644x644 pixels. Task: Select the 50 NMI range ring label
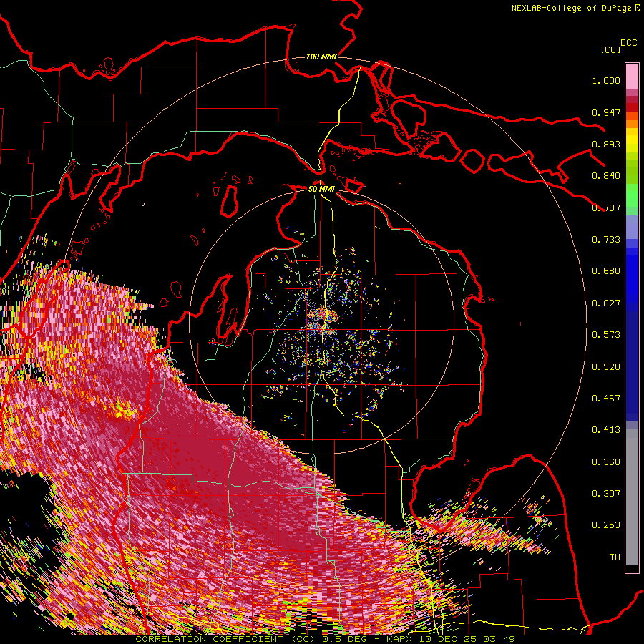click(x=321, y=189)
